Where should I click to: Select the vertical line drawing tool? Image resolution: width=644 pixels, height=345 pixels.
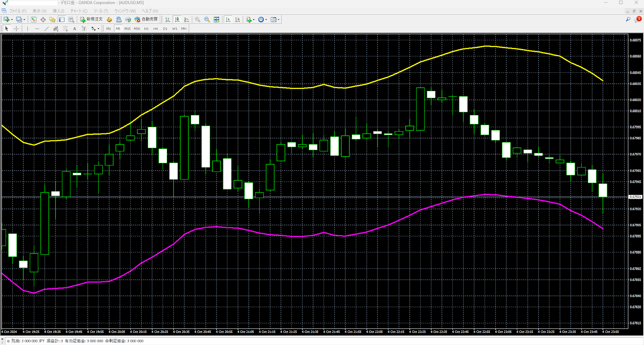[x=27, y=29]
